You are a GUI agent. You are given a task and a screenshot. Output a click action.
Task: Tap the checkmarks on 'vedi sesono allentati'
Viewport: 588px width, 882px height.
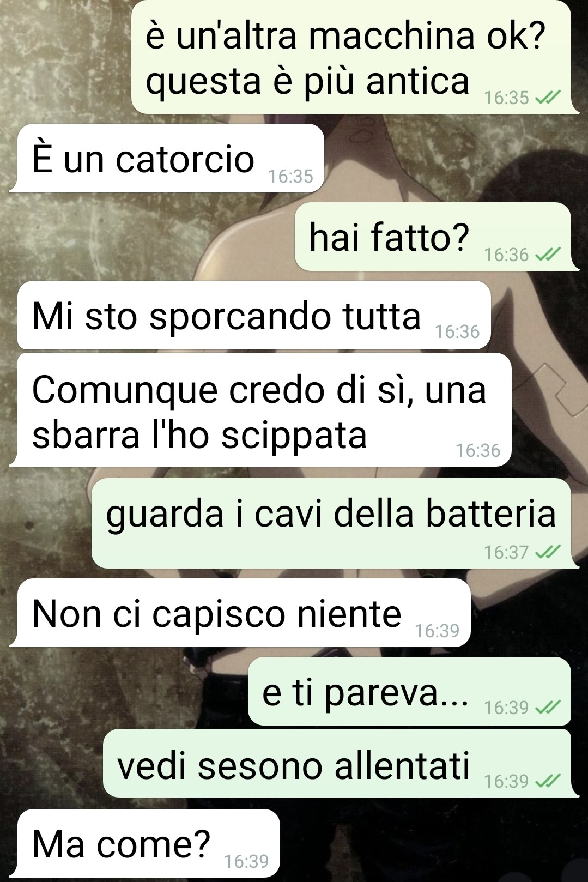[x=548, y=781]
